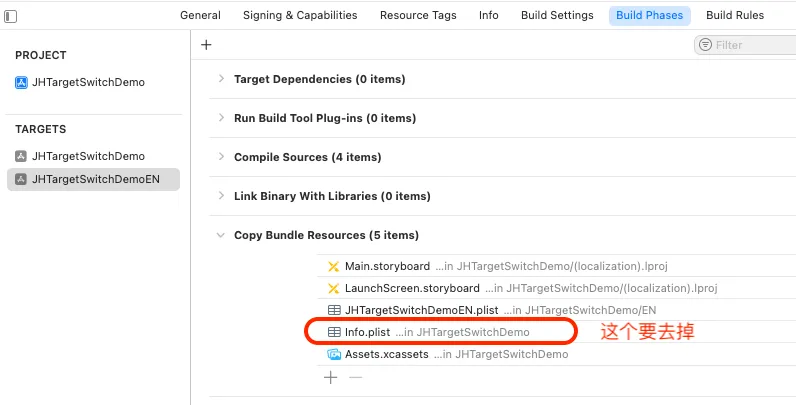Expand the Compile Sources section
The width and height of the screenshot is (796, 405).
tap(221, 157)
